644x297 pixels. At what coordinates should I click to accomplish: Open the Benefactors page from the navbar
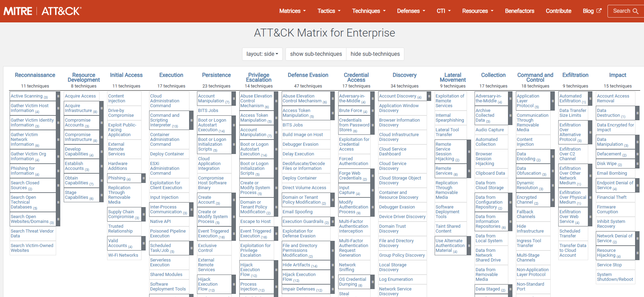[519, 11]
